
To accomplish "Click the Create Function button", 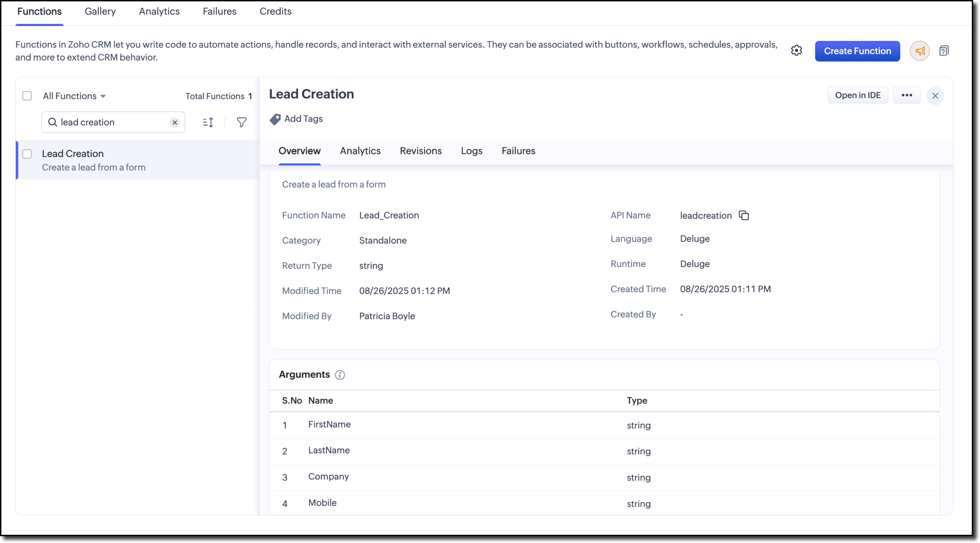I will (857, 51).
